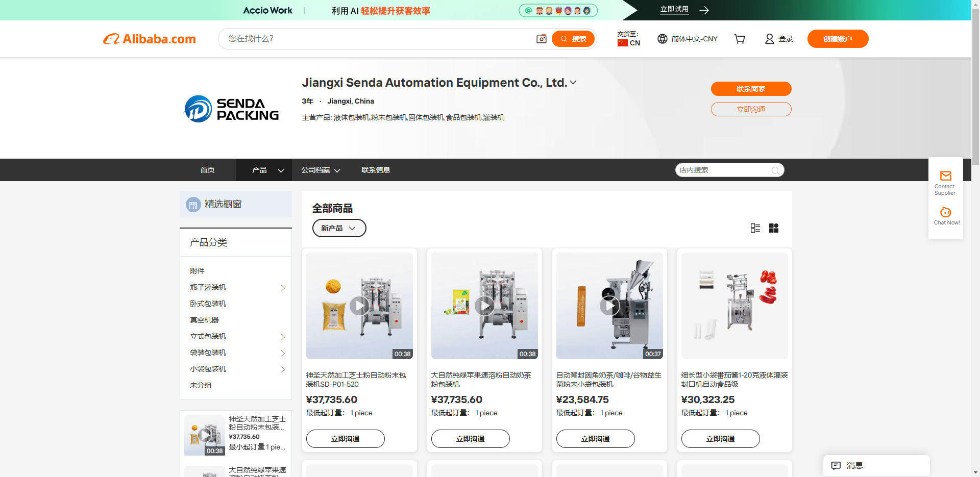Click the camera image search icon
This screenshot has height=477, width=980.
541,39
